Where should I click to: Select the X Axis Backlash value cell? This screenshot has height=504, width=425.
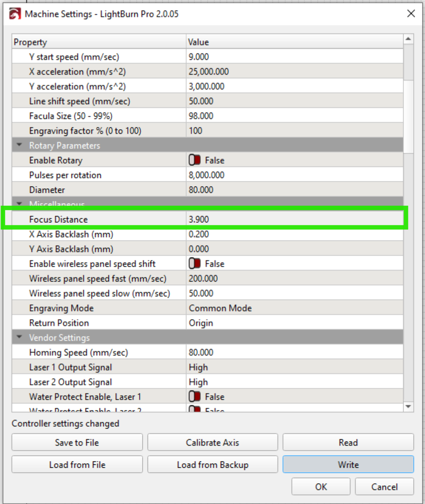point(294,234)
